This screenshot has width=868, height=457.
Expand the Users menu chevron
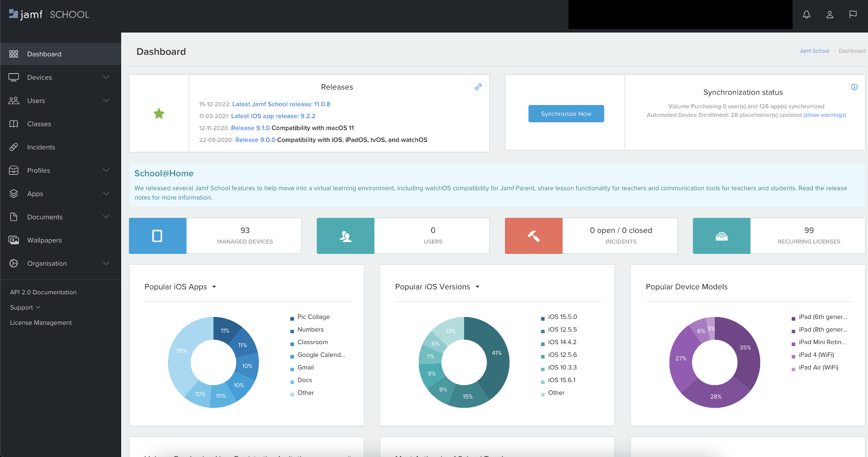106,101
